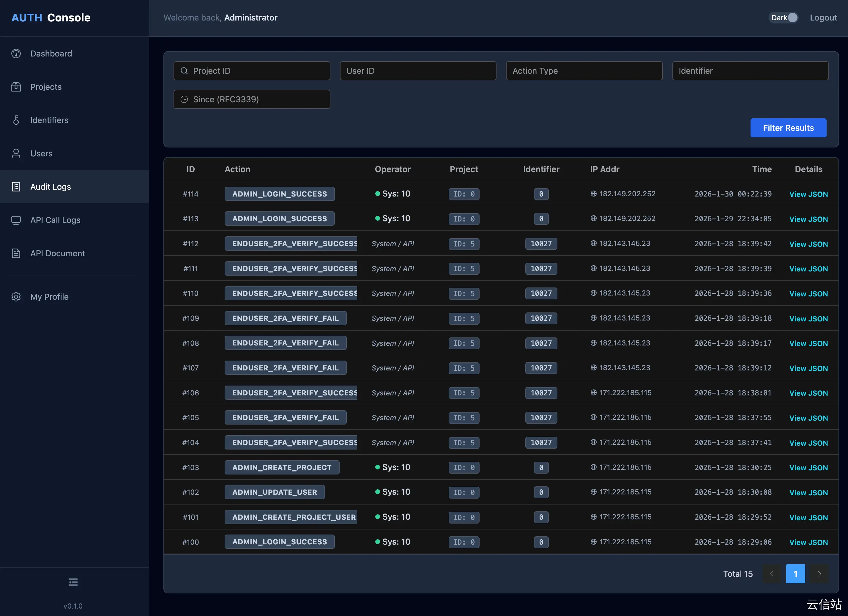Toggle the Dark mode switch
Screen dimensions: 848x616
coord(784,18)
